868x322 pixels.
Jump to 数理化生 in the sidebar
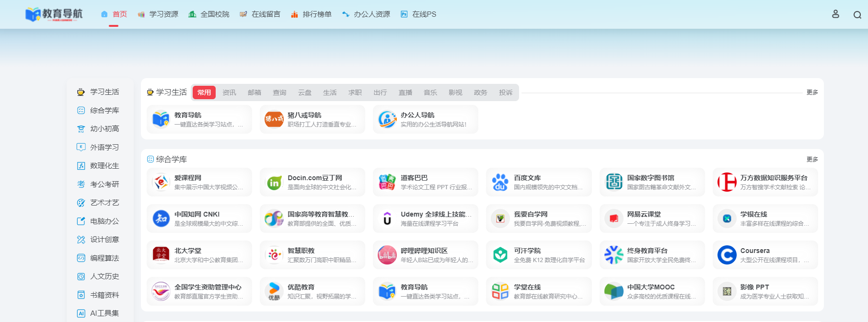coord(99,166)
